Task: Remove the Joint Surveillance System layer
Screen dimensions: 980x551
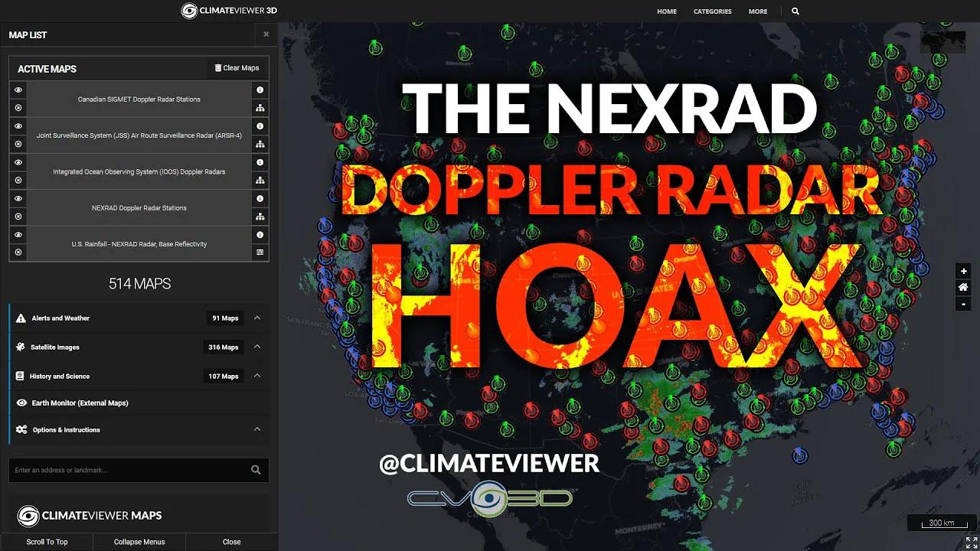Action: click(18, 144)
